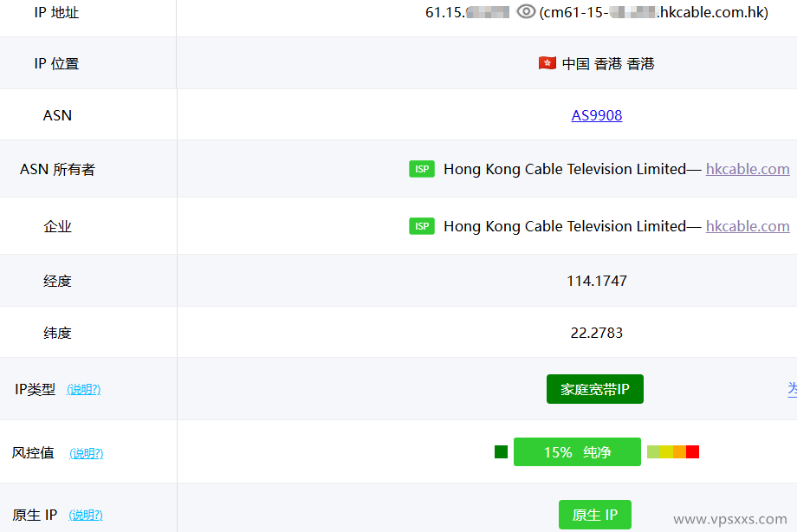
Task: Click the red segment of the risk gradient bar
Action: tap(692, 451)
